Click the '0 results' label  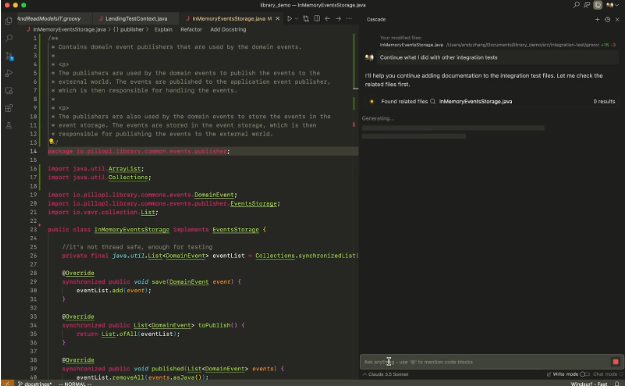point(605,102)
